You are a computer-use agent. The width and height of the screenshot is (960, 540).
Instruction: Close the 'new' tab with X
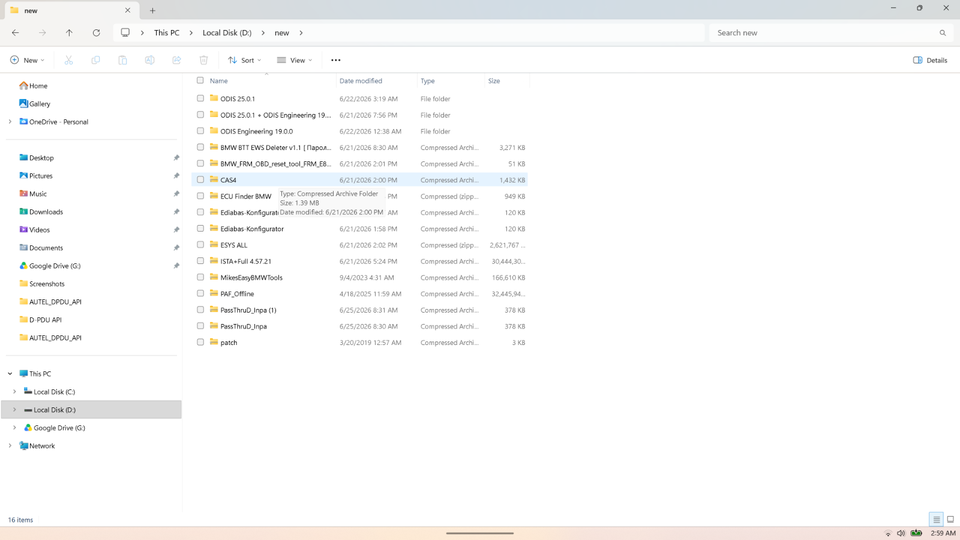coord(127,10)
